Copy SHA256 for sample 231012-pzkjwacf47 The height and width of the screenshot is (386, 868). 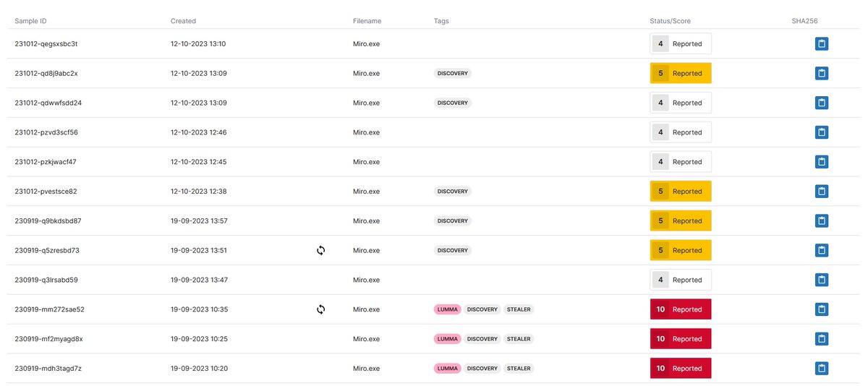[x=821, y=162]
